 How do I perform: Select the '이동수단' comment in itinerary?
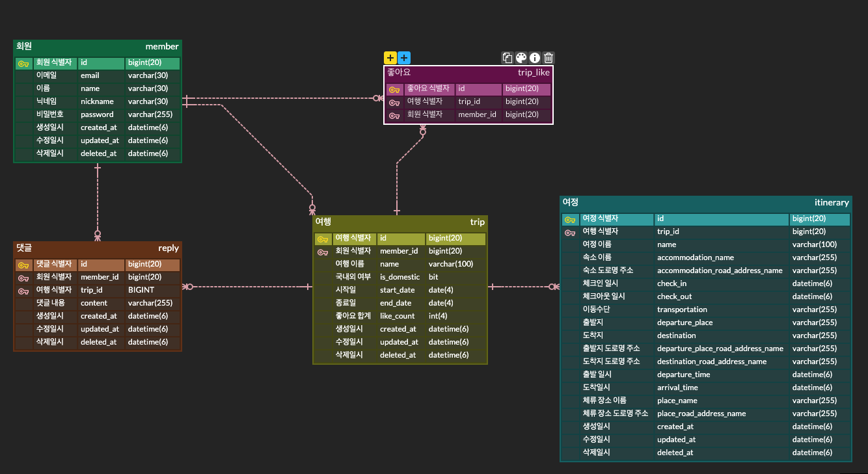(595, 309)
